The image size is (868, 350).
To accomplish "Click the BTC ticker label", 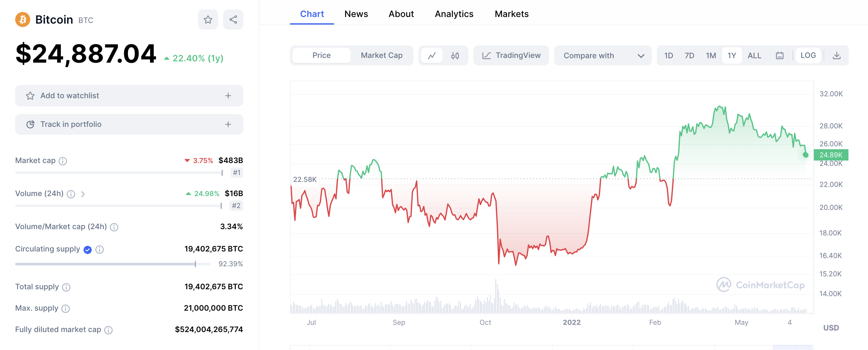I will [x=86, y=20].
